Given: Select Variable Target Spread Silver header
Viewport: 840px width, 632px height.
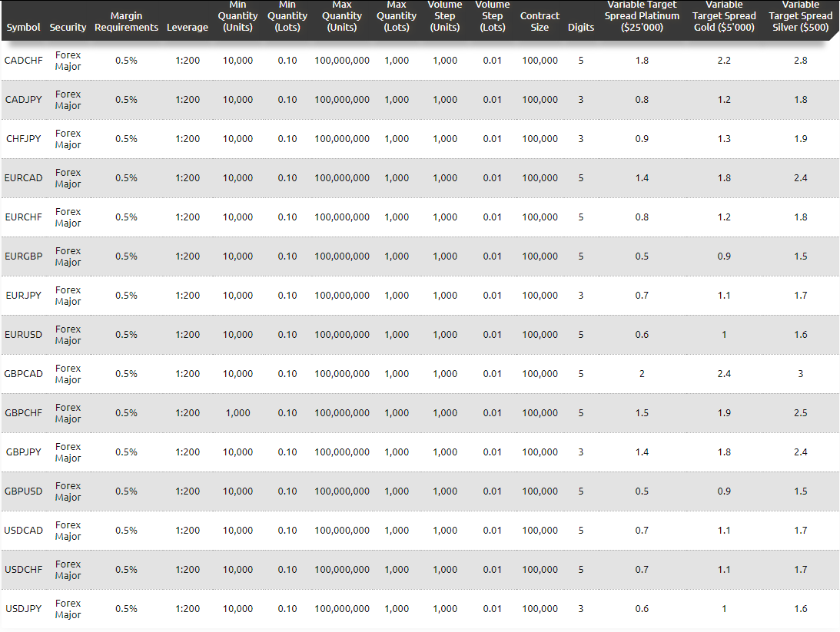Looking at the screenshot, I should click(x=800, y=16).
